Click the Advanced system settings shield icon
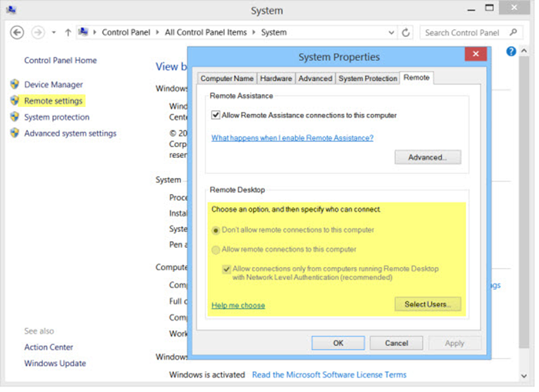 point(15,133)
